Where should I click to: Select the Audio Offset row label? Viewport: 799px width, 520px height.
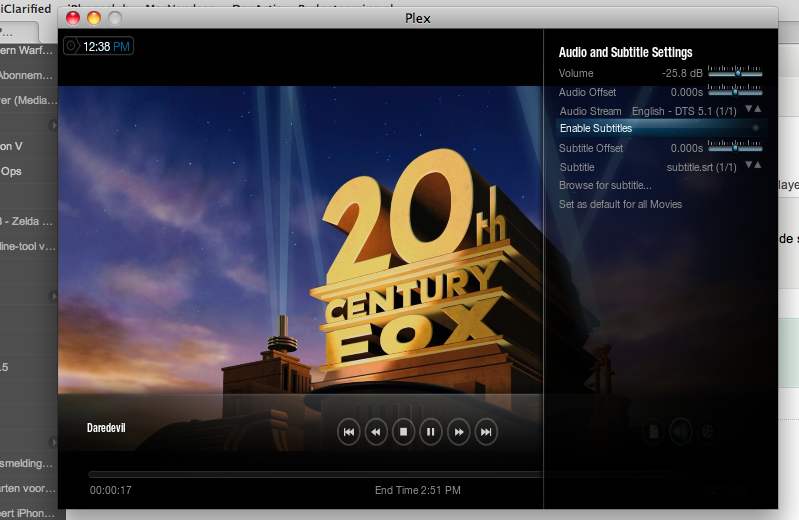587,92
